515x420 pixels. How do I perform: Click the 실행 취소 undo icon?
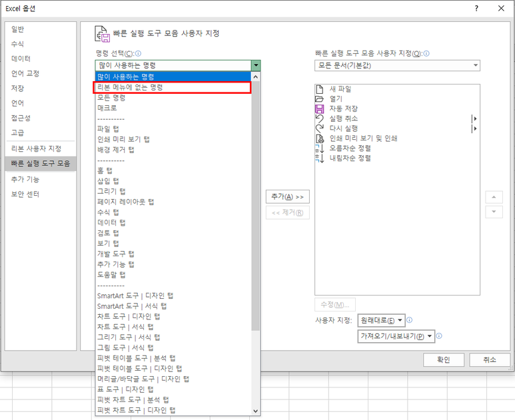(x=319, y=118)
